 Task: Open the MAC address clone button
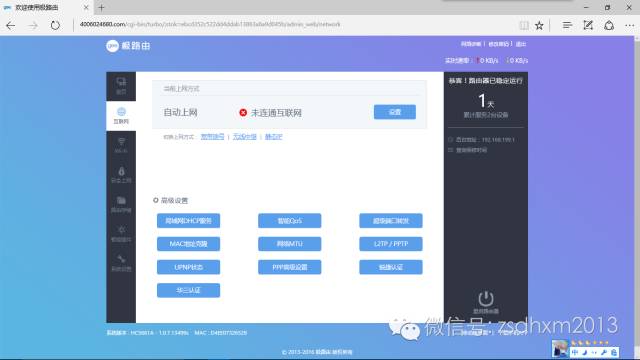click(x=188, y=244)
